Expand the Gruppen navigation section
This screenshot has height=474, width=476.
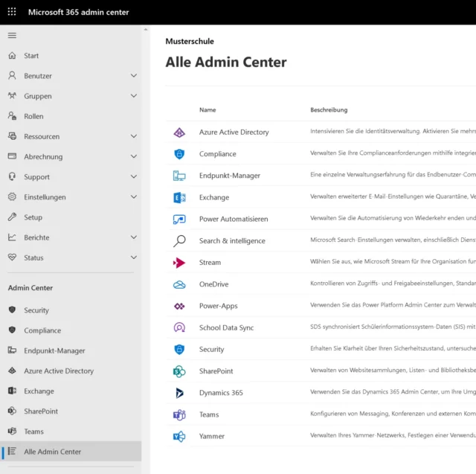(134, 96)
